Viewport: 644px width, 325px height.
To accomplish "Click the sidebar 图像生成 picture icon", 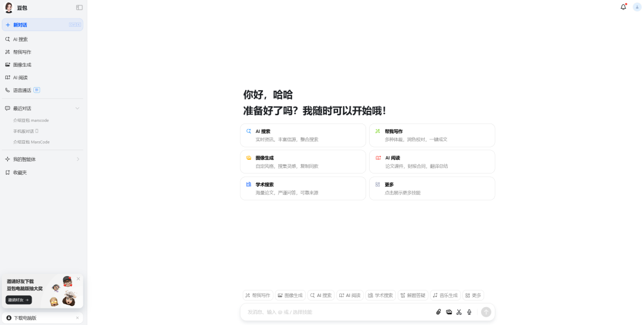I will [x=7, y=65].
